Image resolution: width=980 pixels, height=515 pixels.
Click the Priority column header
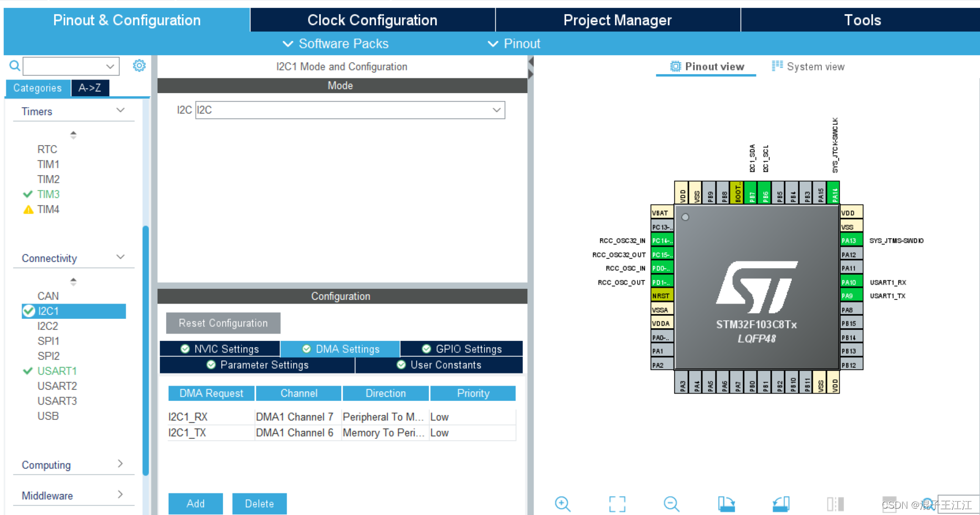473,393
